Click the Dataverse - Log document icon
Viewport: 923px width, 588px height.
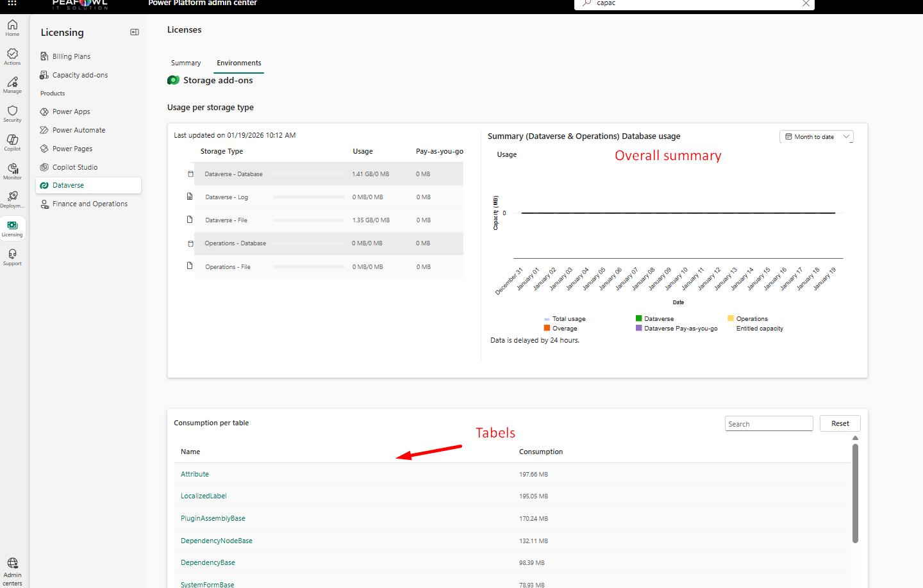point(190,197)
